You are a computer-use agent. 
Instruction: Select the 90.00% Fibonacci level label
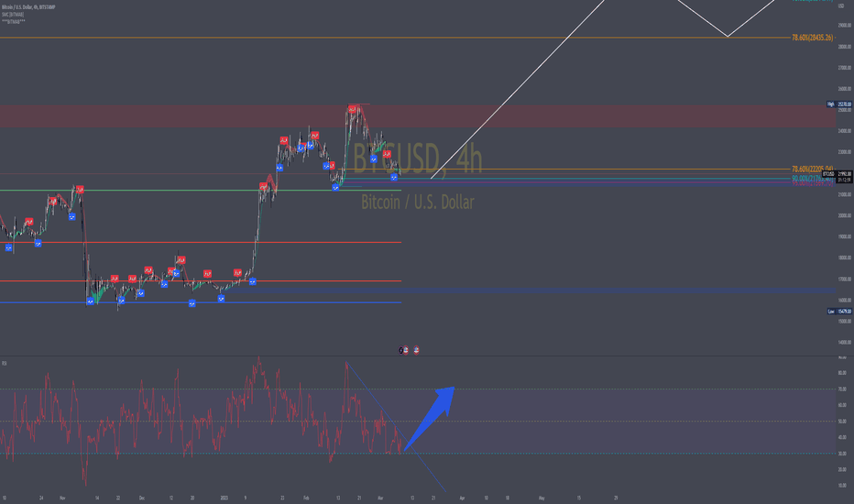(x=812, y=178)
